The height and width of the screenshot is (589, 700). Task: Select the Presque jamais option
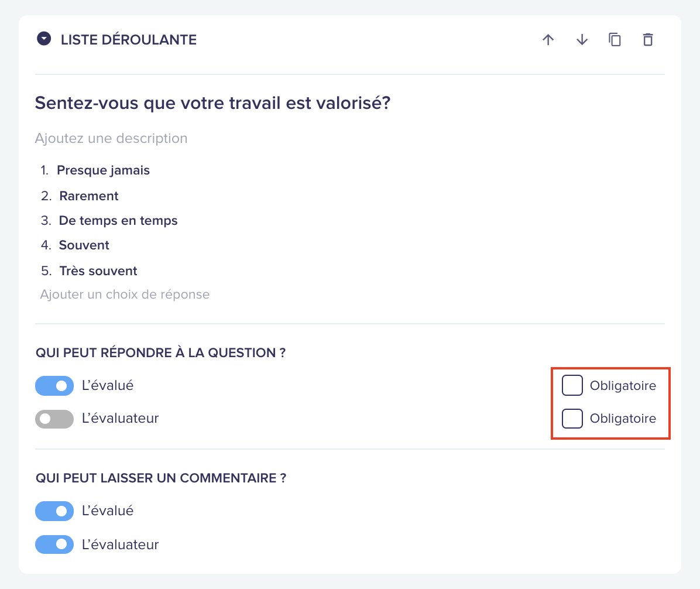pos(103,170)
